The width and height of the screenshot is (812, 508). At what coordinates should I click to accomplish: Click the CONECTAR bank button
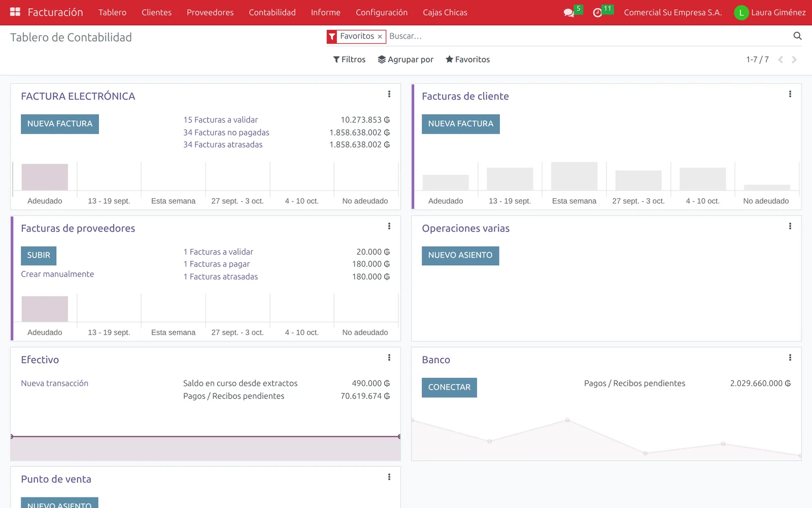tap(449, 388)
